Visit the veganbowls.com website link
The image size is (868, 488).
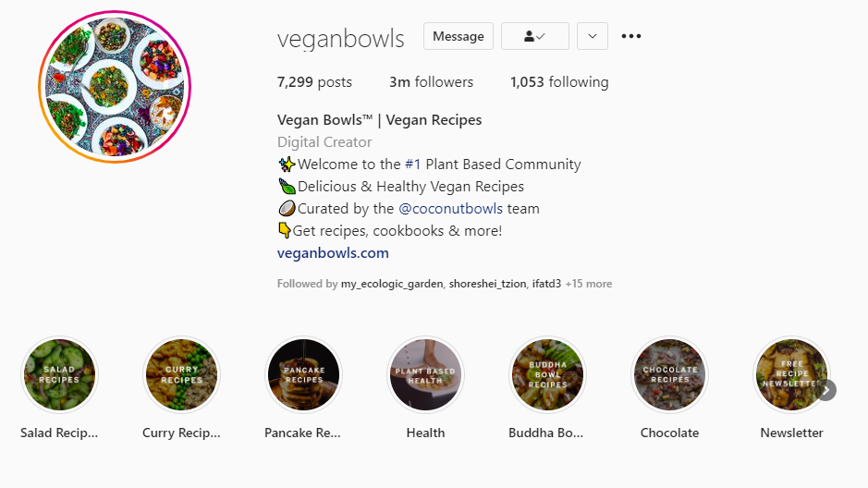pyautogui.click(x=333, y=253)
